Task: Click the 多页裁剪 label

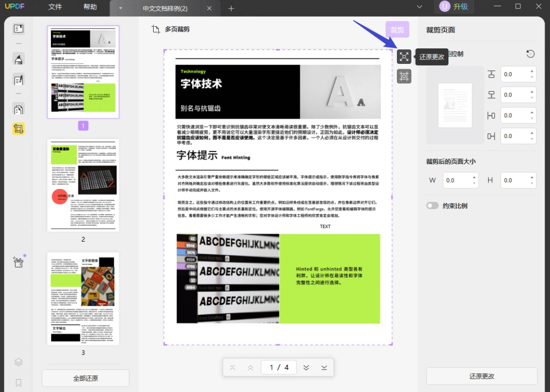Action: tap(177, 29)
